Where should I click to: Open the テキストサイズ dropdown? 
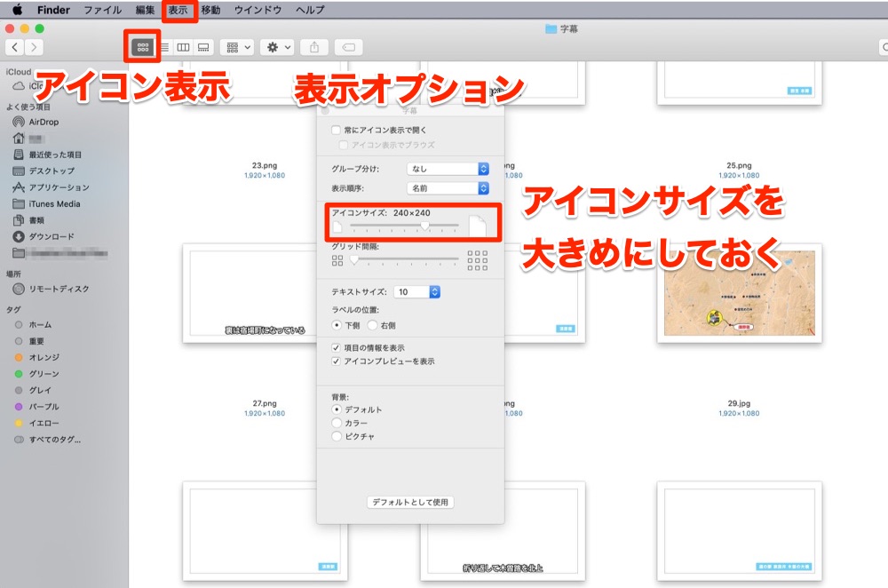tap(416, 291)
